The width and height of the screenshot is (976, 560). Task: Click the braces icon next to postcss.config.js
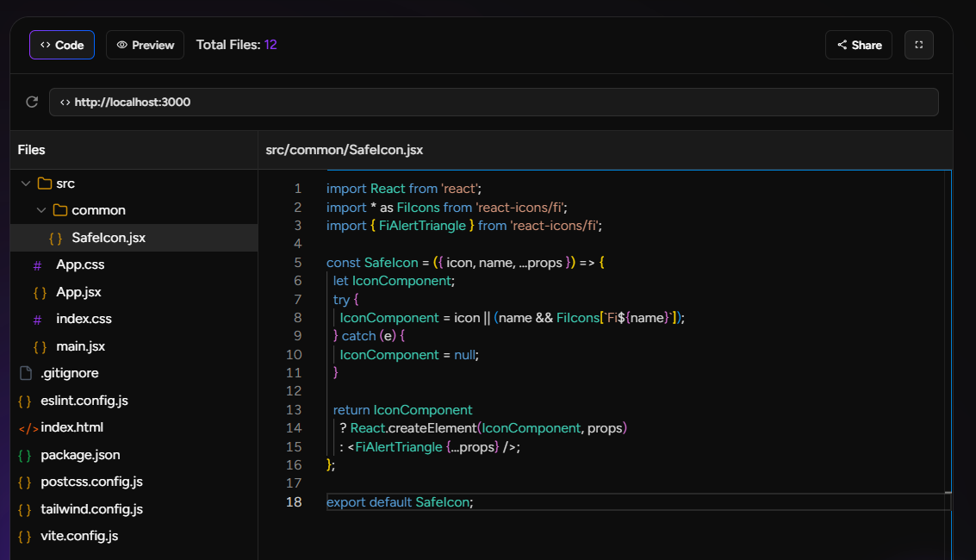pos(25,482)
